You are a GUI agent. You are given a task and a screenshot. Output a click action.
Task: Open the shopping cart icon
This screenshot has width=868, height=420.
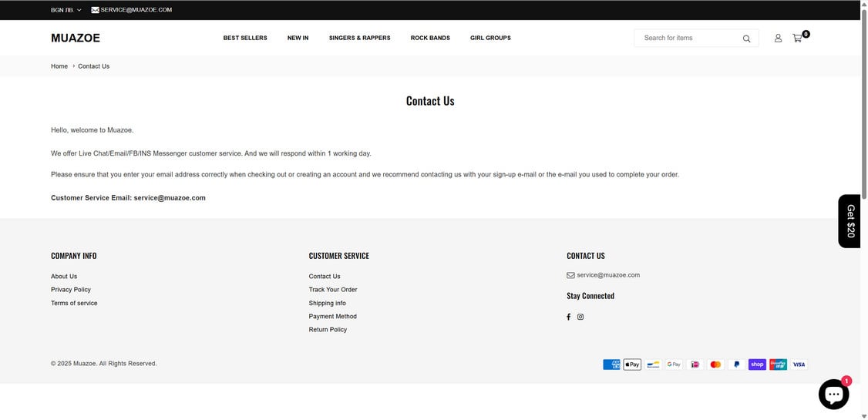click(797, 39)
